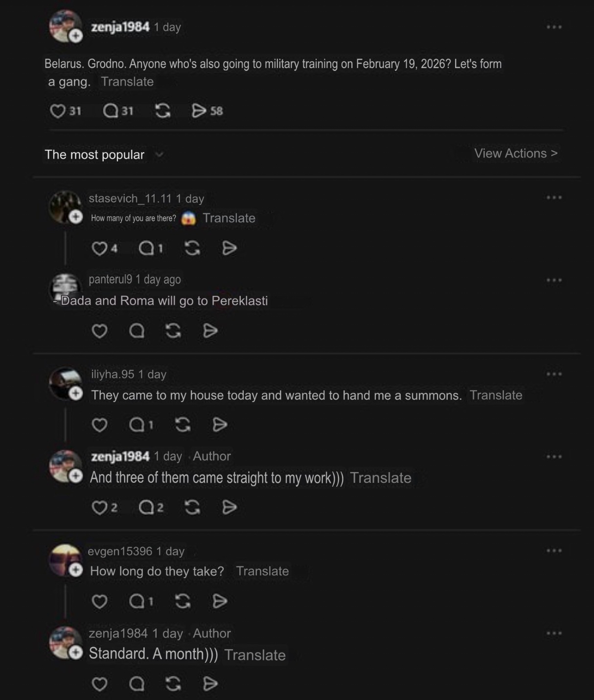Translate 'How long do they take?' comment

click(262, 571)
